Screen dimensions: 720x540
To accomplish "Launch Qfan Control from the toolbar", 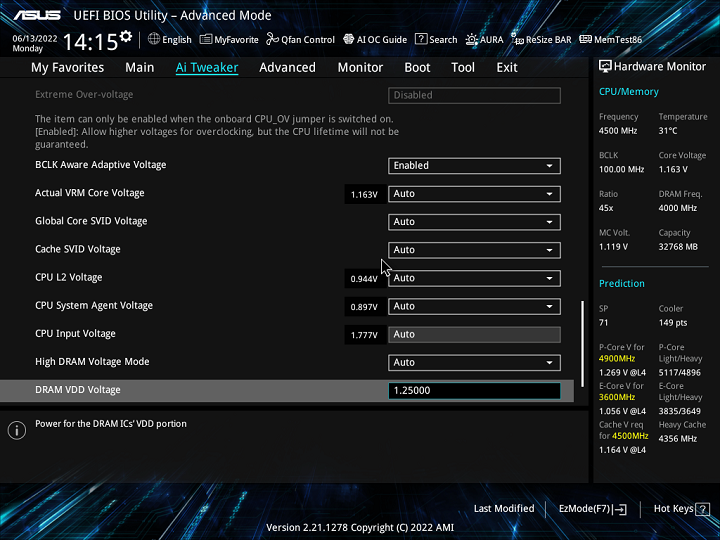I will tap(300, 40).
